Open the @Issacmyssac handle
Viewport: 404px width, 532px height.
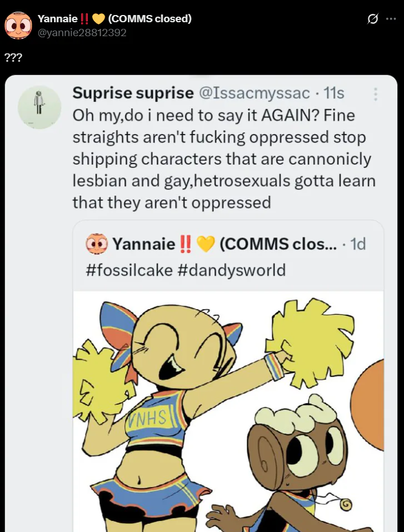[255, 93]
